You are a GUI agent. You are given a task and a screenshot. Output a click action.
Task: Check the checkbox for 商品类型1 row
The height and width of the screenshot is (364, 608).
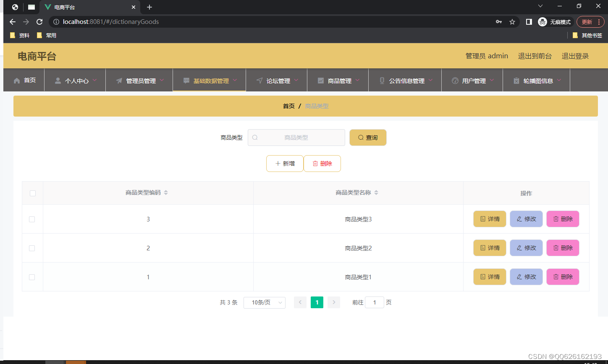32,277
